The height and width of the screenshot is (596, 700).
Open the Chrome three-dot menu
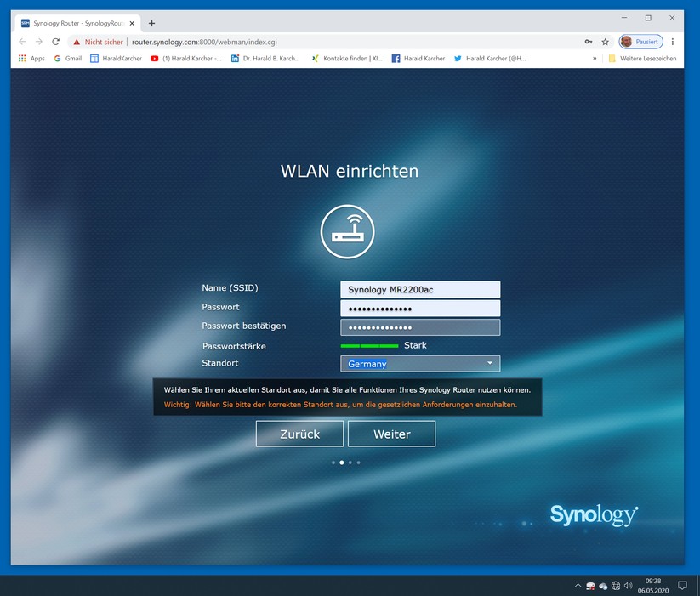(673, 41)
